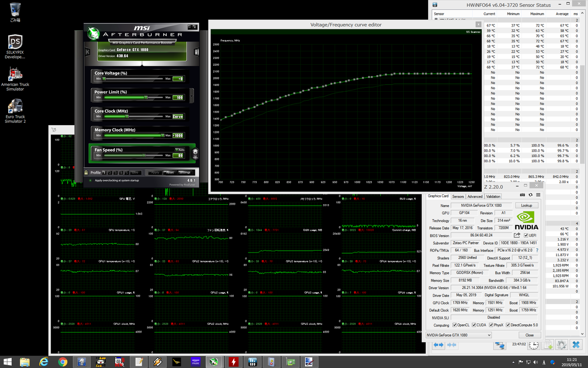
Task: Click the Fan Speed slider handle
Action: tap(144, 155)
